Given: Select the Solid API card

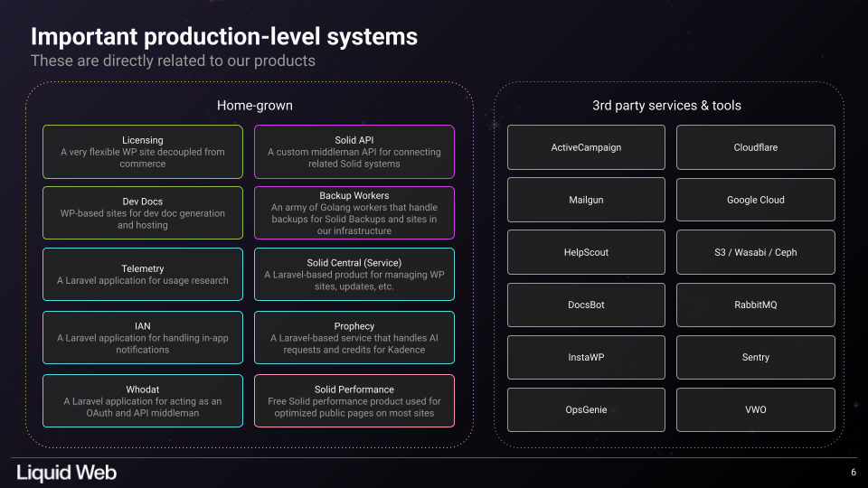Looking at the screenshot, I should pyautogui.click(x=354, y=152).
